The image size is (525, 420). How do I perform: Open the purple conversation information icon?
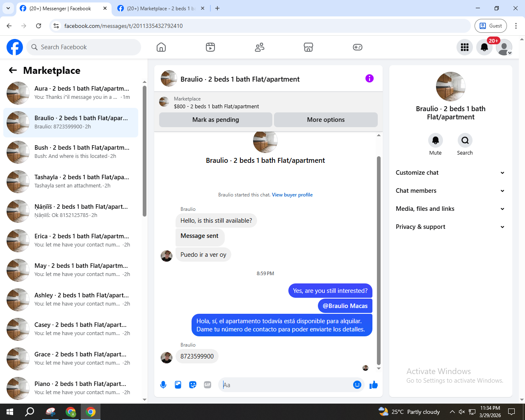click(x=370, y=78)
